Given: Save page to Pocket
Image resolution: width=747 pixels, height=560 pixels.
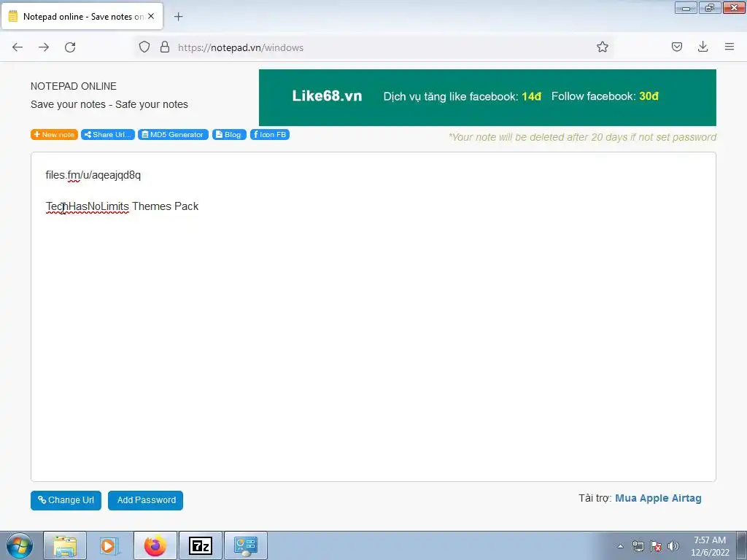Looking at the screenshot, I should [x=676, y=47].
